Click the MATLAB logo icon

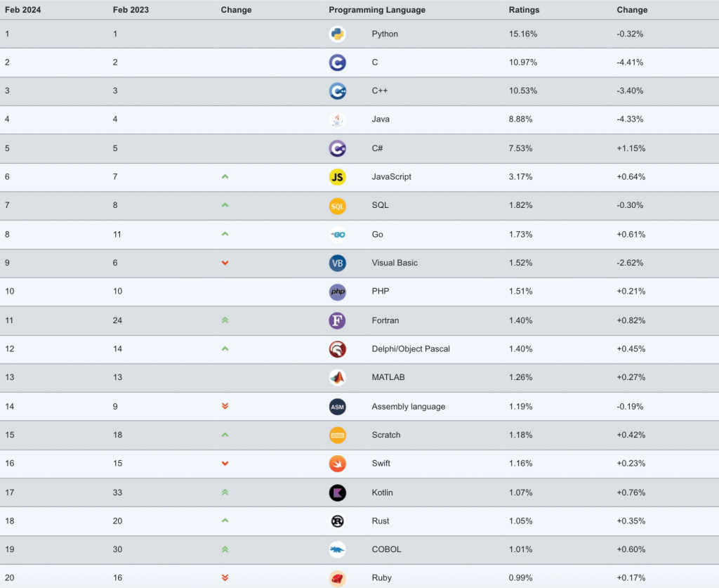pyautogui.click(x=337, y=377)
